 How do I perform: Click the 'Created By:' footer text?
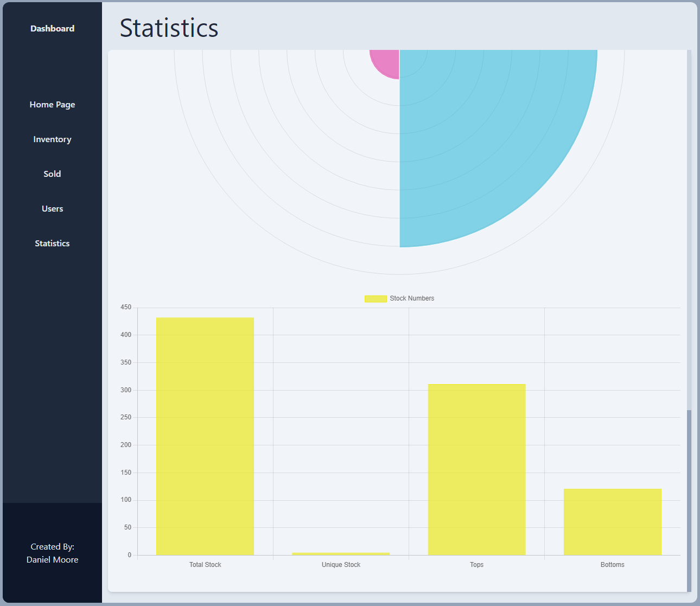pyautogui.click(x=52, y=547)
